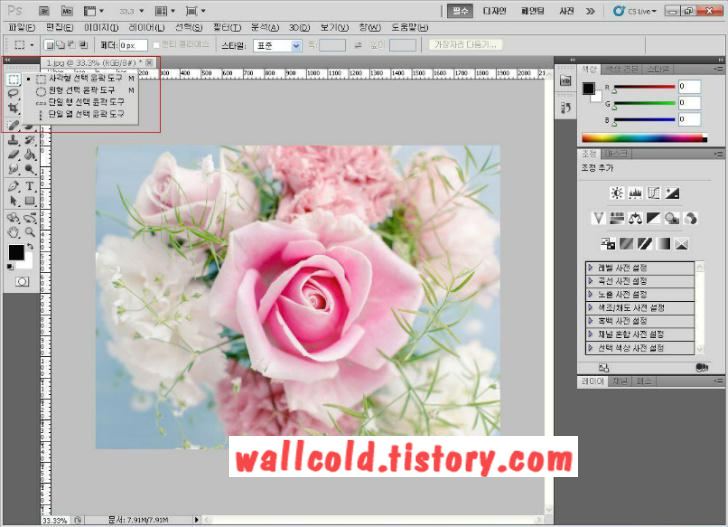Screen dimensions: 728x527
Task: Select the Crop tool
Action: (13, 108)
